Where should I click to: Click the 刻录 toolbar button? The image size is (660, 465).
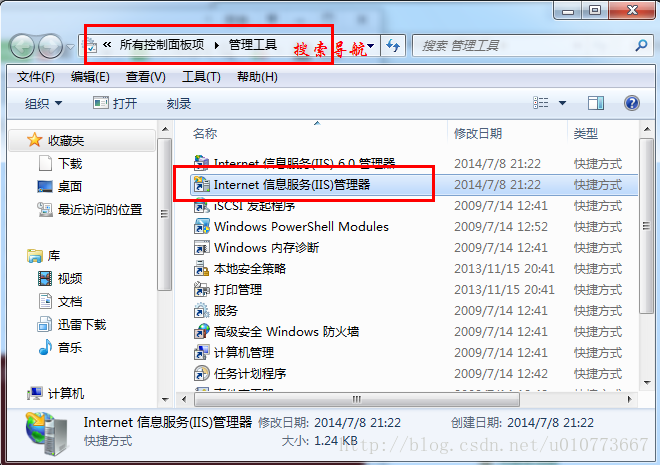tap(178, 104)
